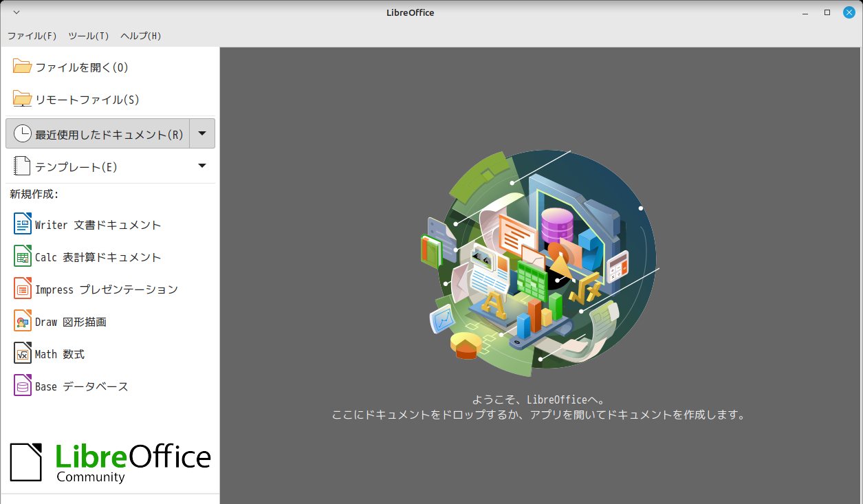This screenshot has width=863, height=504.
Task: Click the ようこそ、LibreOfficeへ。 welcome text
Action: [539, 399]
